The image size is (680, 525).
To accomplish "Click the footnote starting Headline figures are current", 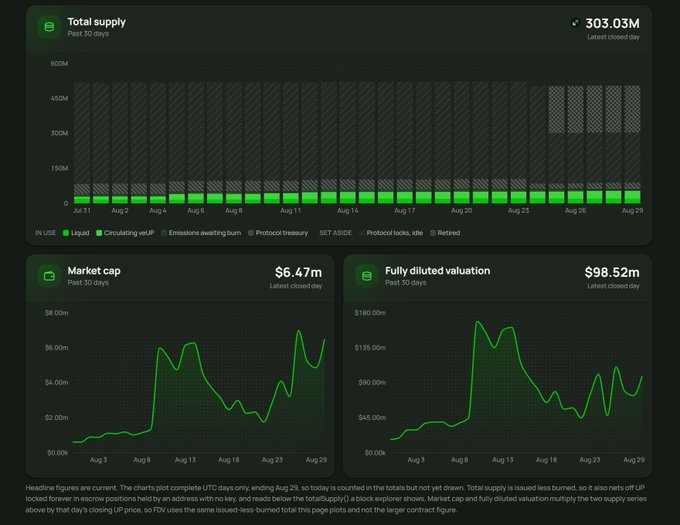I will 336,499.
